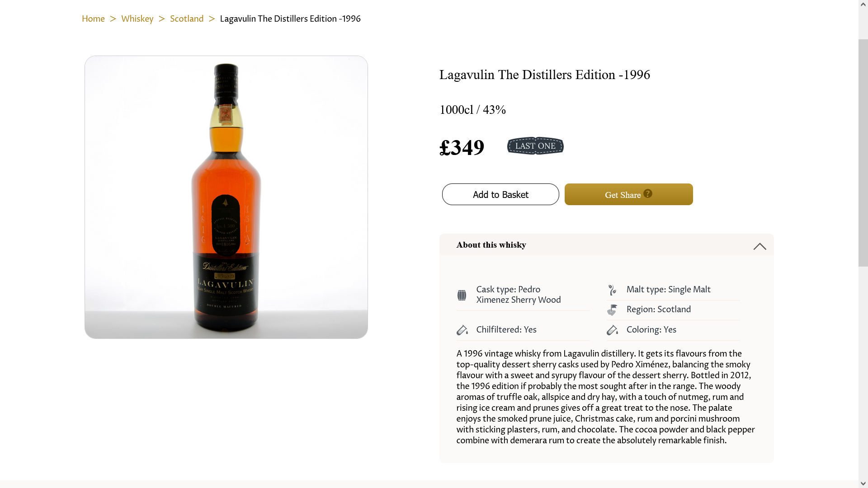
Task: Click the cask type barrel icon
Action: [462, 295]
